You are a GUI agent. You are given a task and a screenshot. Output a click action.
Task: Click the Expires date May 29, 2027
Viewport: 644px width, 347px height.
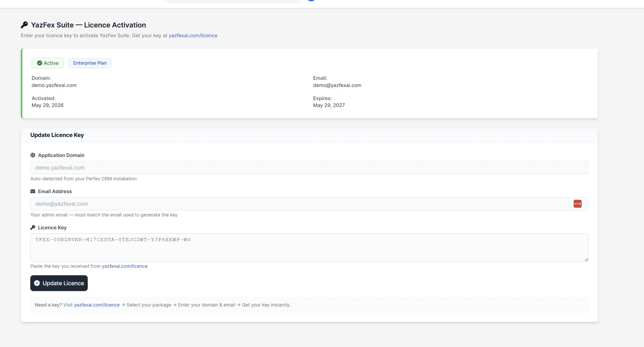pyautogui.click(x=329, y=105)
